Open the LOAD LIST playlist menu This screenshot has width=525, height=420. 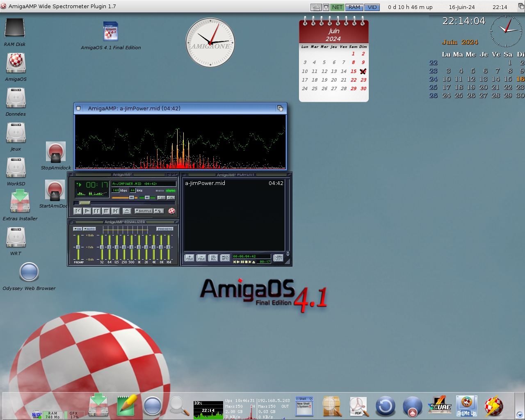(x=278, y=258)
